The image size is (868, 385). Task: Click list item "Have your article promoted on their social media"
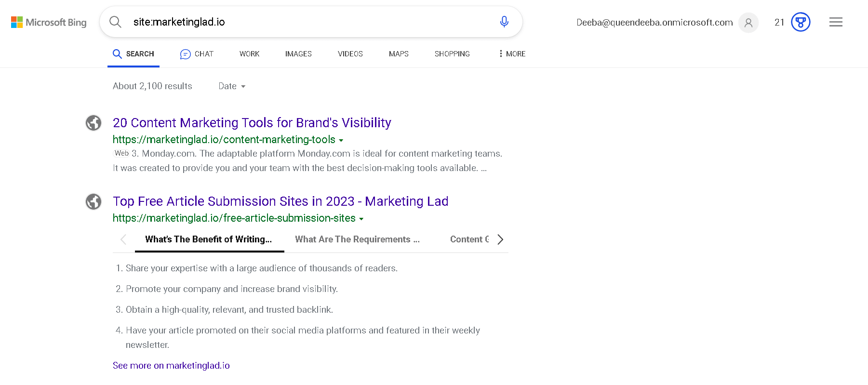tap(303, 338)
